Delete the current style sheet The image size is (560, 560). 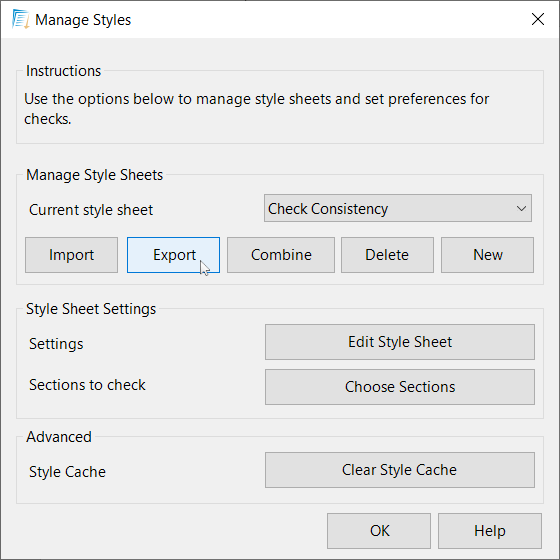tap(387, 255)
